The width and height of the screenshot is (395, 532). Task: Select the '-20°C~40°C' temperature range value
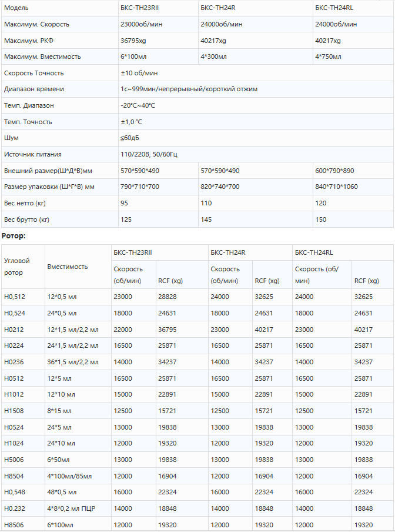[x=138, y=105]
